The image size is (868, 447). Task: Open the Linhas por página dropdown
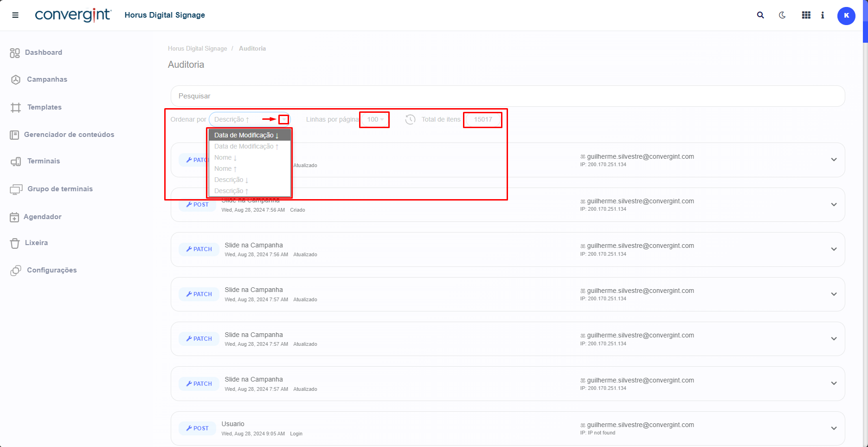375,120
